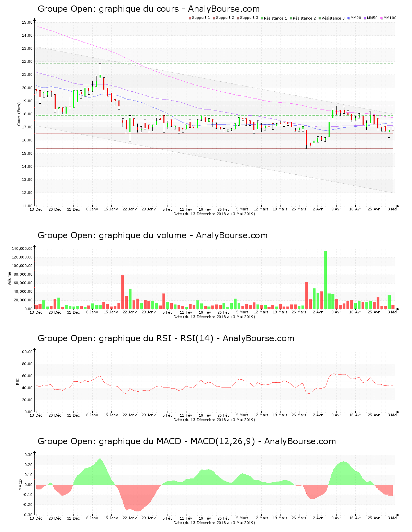Click the tallest red volume bar near 22 Janv

(123, 292)
